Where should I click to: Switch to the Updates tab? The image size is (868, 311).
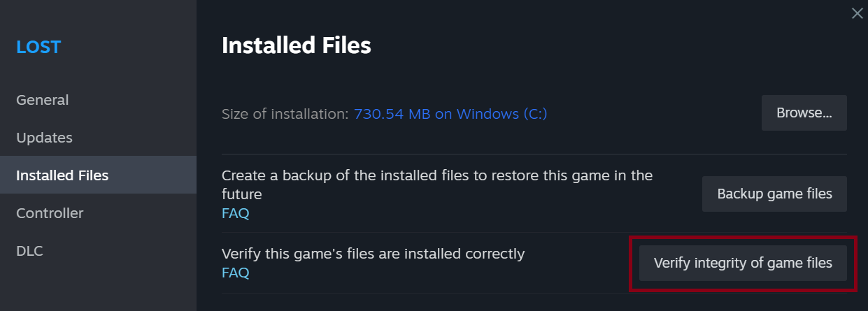(x=45, y=138)
